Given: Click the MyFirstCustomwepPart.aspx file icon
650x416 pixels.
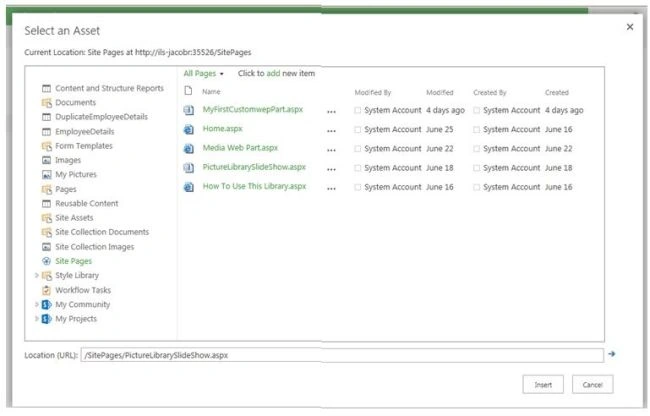Looking at the screenshot, I should click(189, 110).
